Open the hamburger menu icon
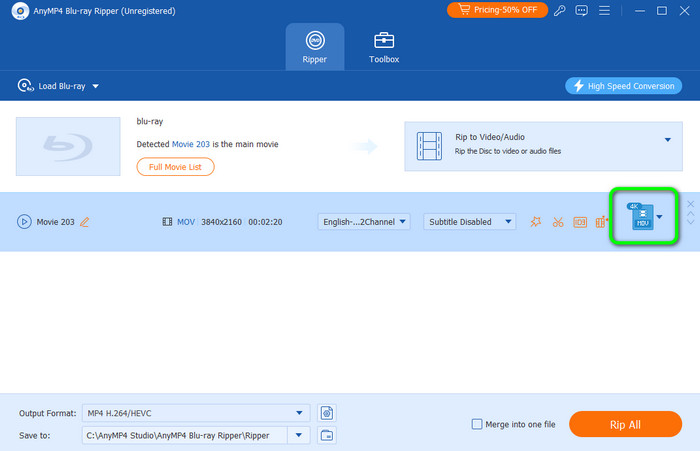Image resolution: width=700 pixels, height=451 pixels. 604,10
